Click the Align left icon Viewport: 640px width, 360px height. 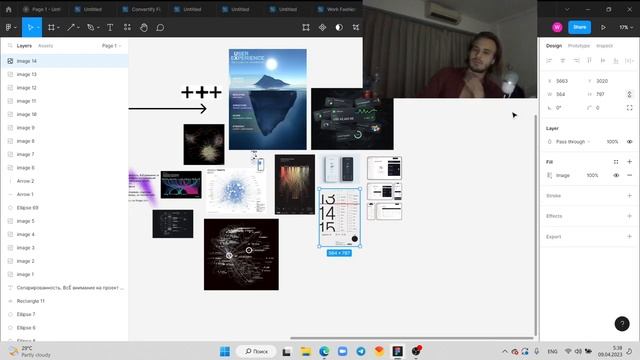click(x=549, y=60)
